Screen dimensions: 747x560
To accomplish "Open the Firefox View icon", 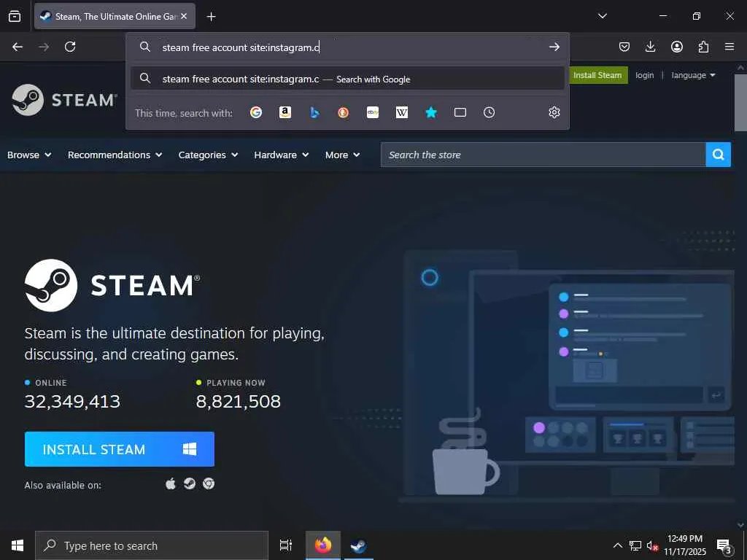I will (15, 16).
